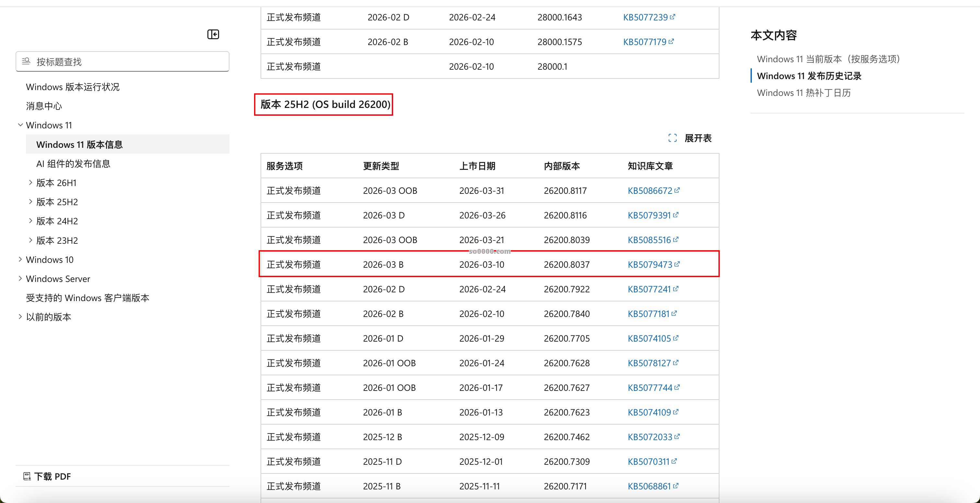This screenshot has height=503, width=980.
Task: Click external link icon beside KB5068861
Action: [x=676, y=486]
